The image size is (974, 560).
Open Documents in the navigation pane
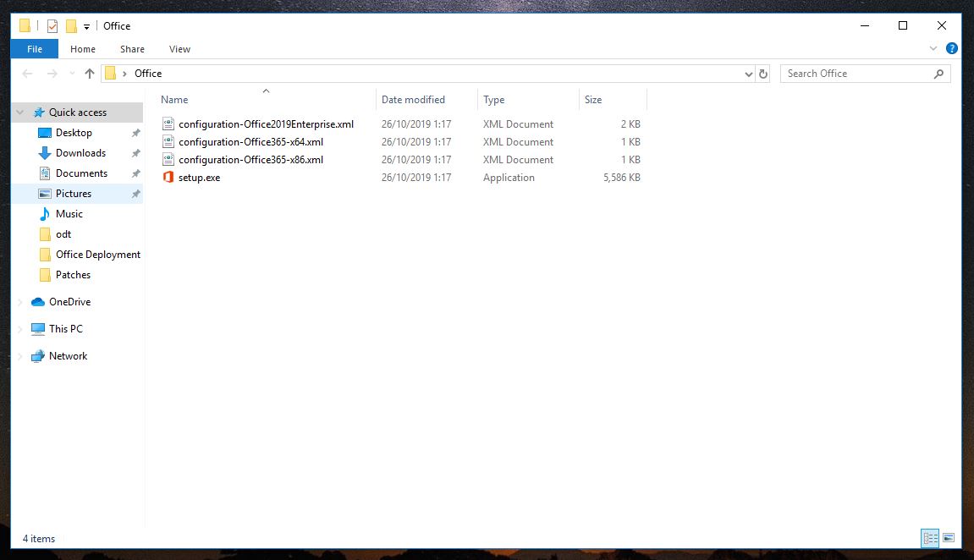[x=81, y=173]
